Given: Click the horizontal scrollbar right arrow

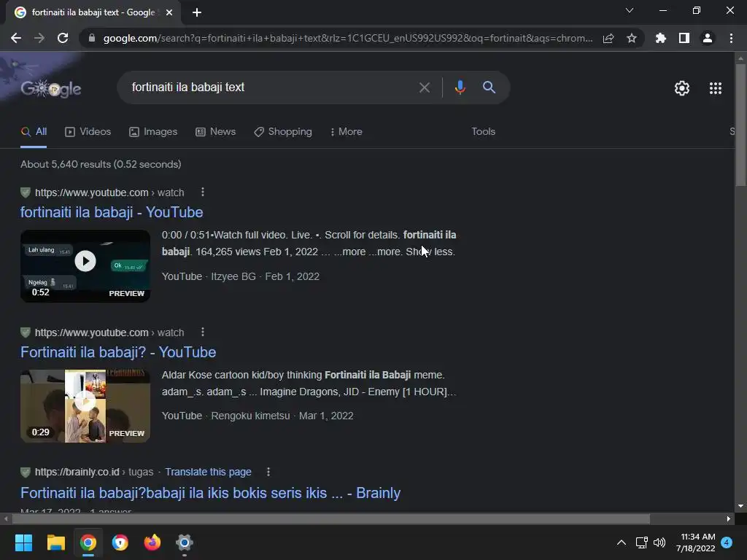Looking at the screenshot, I should [x=729, y=518].
